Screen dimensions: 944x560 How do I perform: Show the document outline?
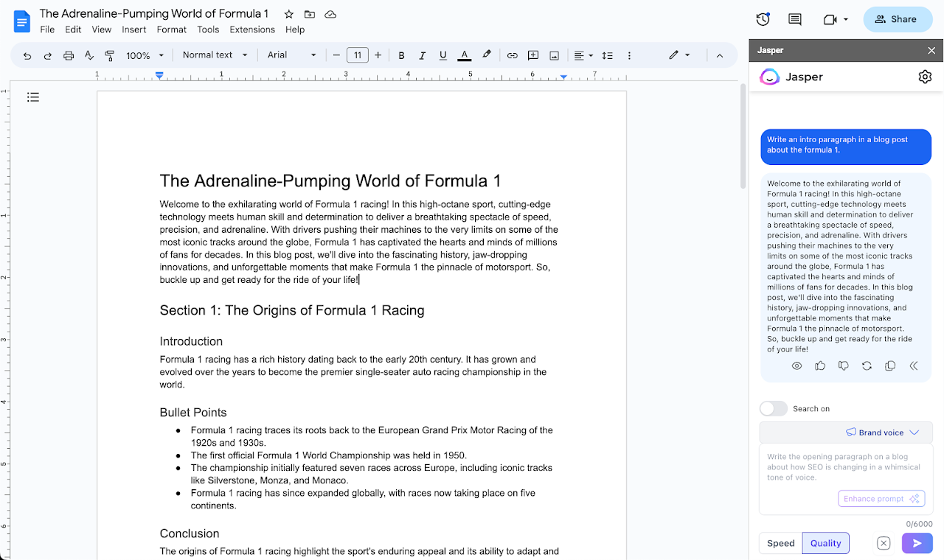coord(32,97)
